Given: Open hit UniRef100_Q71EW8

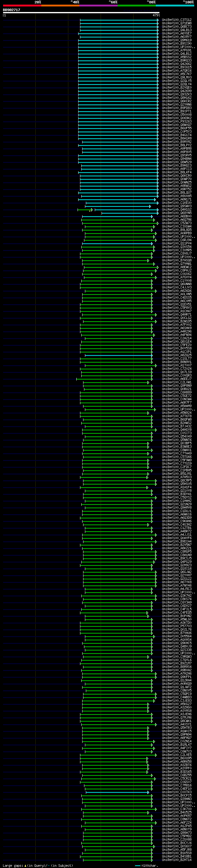Looking at the screenshot, I should [x=177, y=23].
